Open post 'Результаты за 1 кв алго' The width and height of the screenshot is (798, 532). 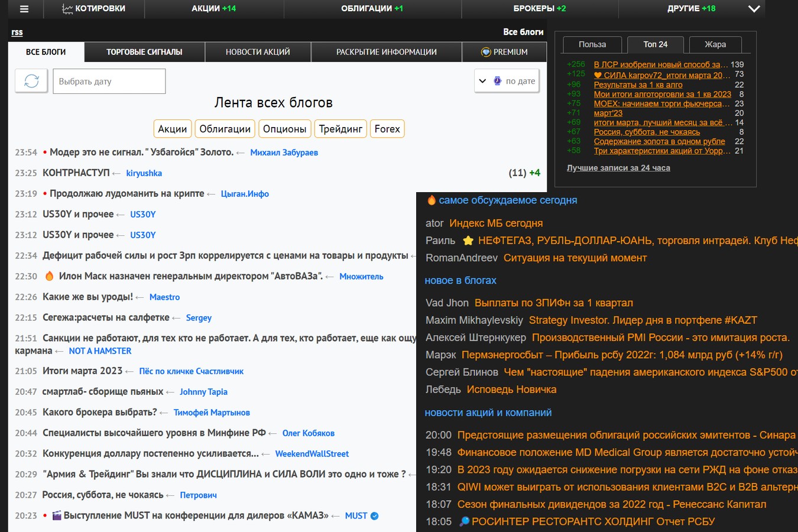638,85
